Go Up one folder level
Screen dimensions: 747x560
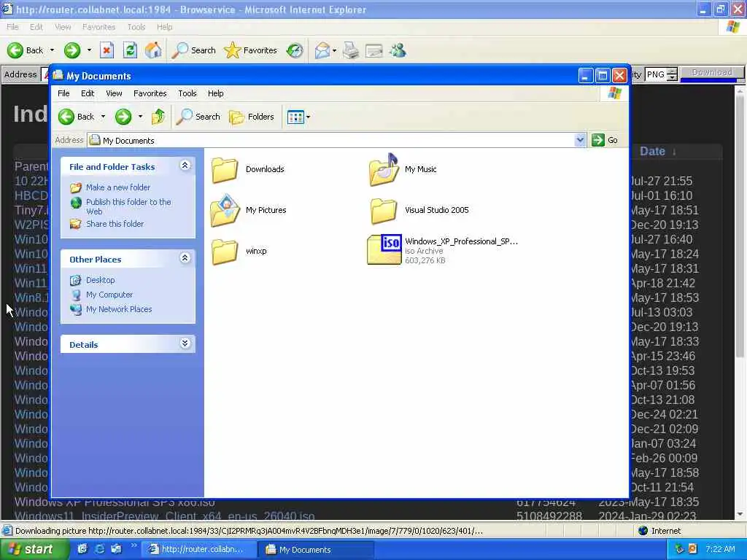pos(158,117)
